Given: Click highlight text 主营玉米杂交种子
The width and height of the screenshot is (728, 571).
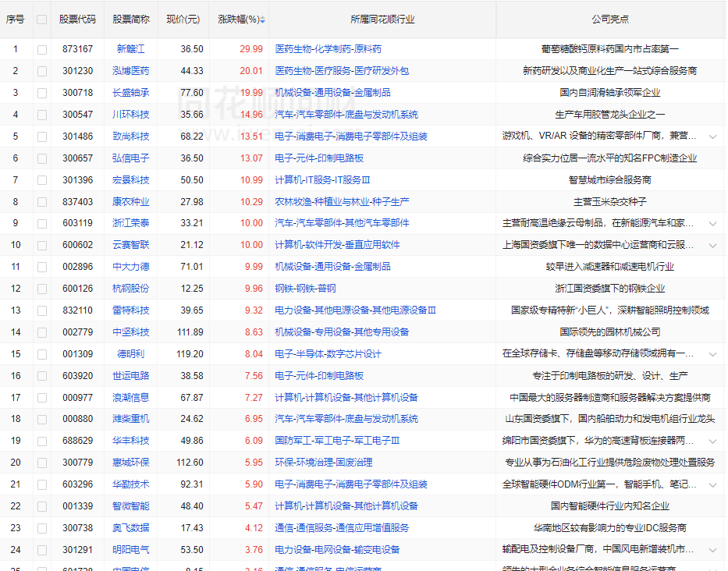Looking at the screenshot, I should 610,201.
